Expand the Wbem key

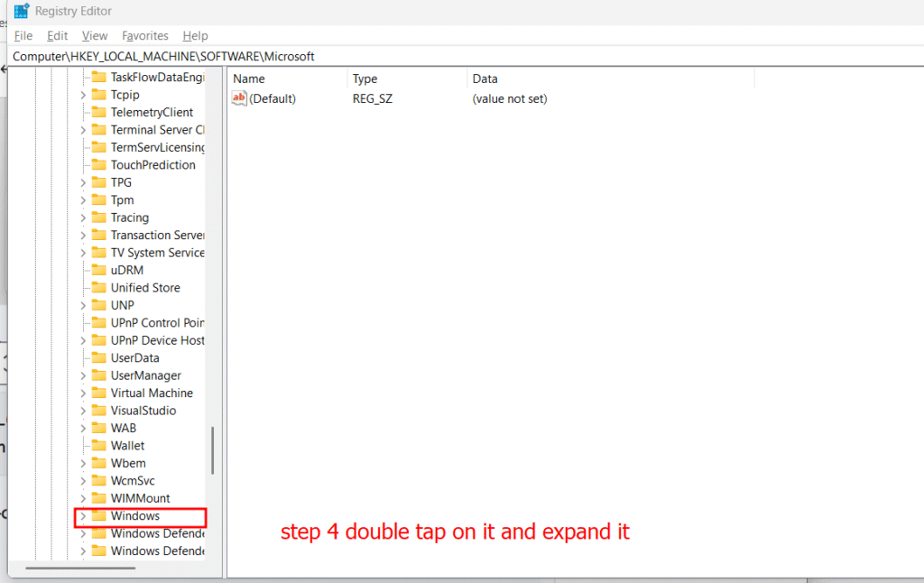point(83,463)
